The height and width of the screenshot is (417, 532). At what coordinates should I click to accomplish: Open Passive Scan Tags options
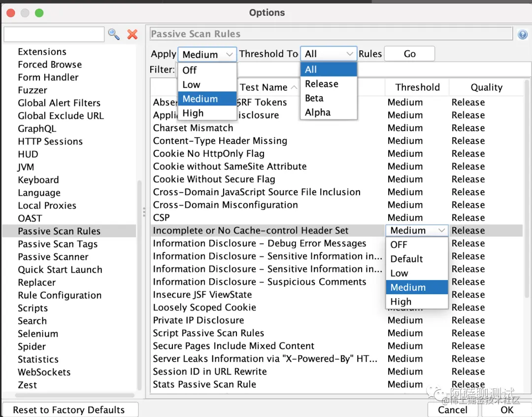tap(58, 244)
